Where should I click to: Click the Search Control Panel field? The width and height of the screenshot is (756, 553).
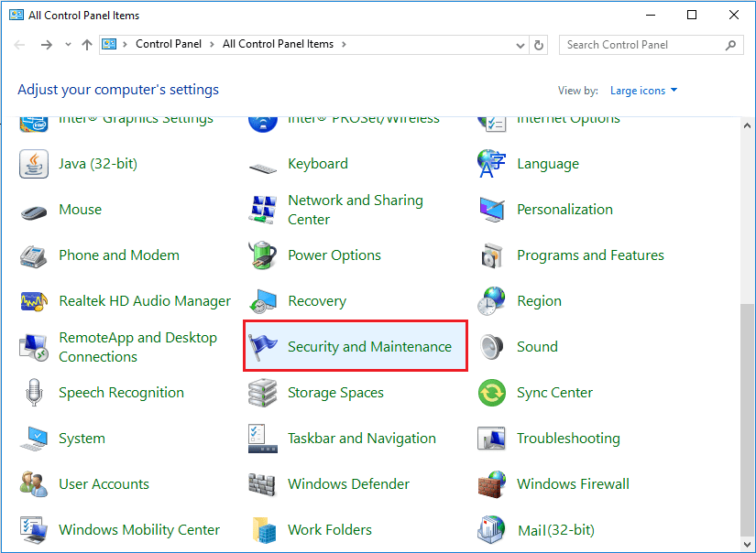pyautogui.click(x=651, y=45)
